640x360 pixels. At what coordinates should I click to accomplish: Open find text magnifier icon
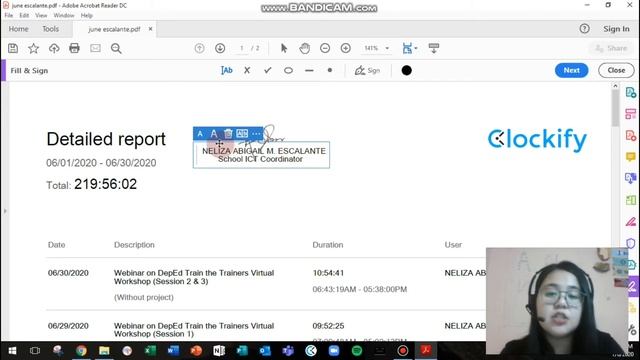[116, 48]
